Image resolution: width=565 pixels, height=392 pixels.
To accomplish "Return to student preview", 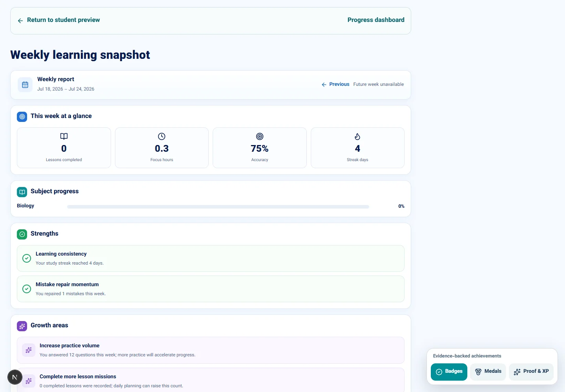I will [x=59, y=20].
